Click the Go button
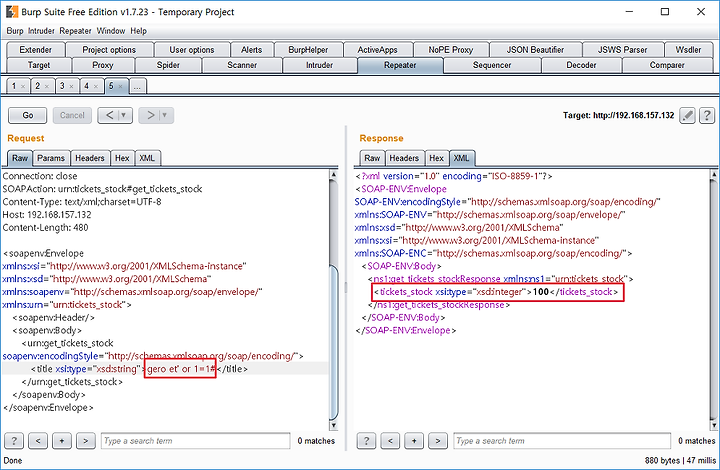The image size is (720, 470). point(28,115)
